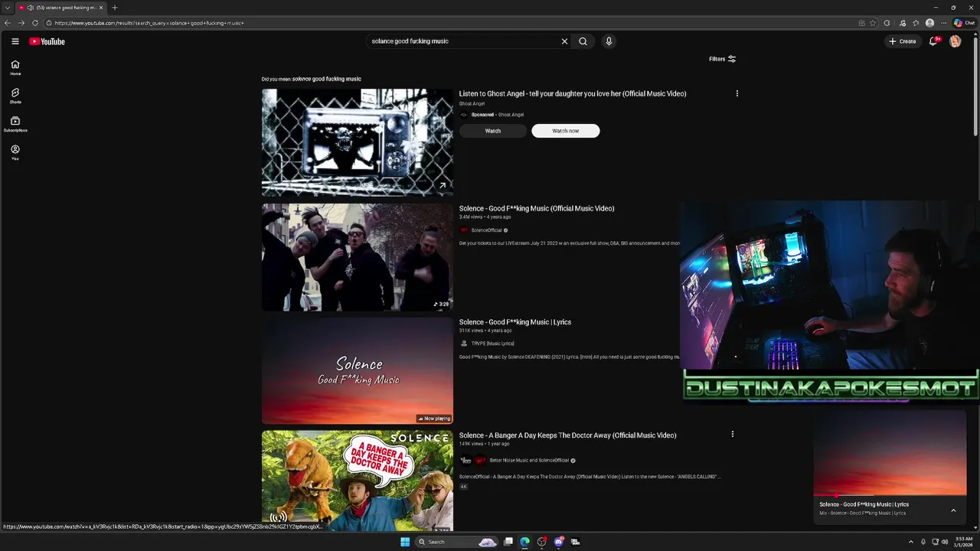The height and width of the screenshot is (551, 980).
Task: Open YouTube notifications bell
Action: (x=933, y=41)
